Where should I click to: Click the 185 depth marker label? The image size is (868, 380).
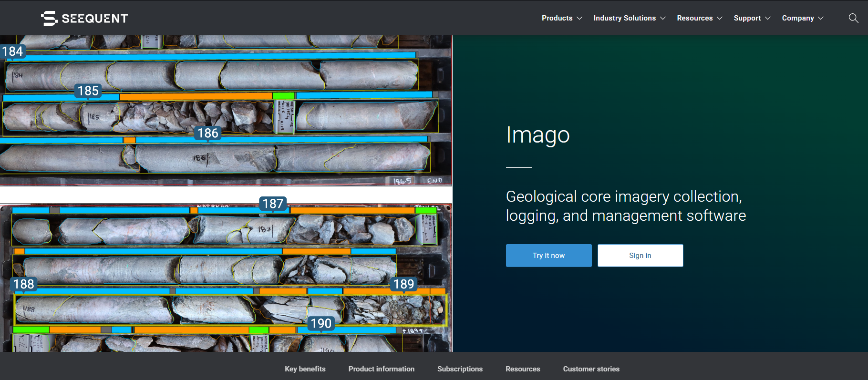(88, 91)
